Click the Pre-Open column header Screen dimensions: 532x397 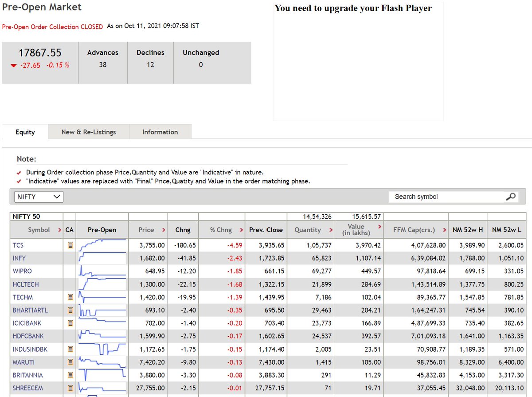point(102,230)
